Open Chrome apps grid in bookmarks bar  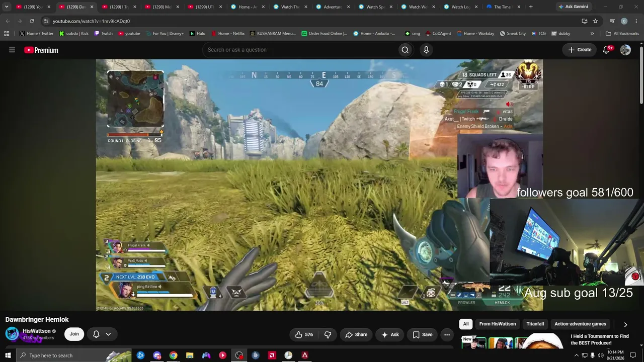[7, 34]
